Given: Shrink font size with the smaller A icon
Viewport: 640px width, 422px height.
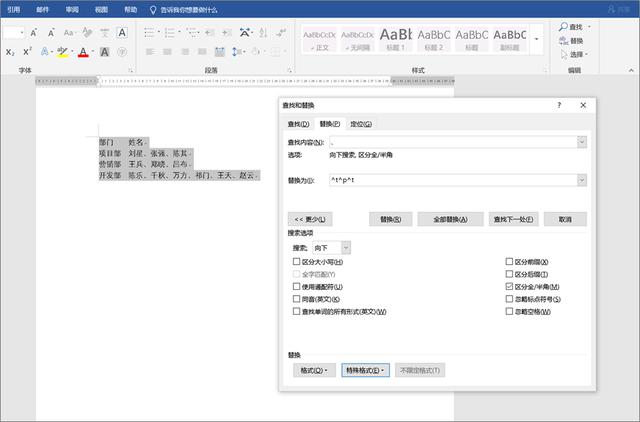Looking at the screenshot, I should pyautogui.click(x=51, y=33).
